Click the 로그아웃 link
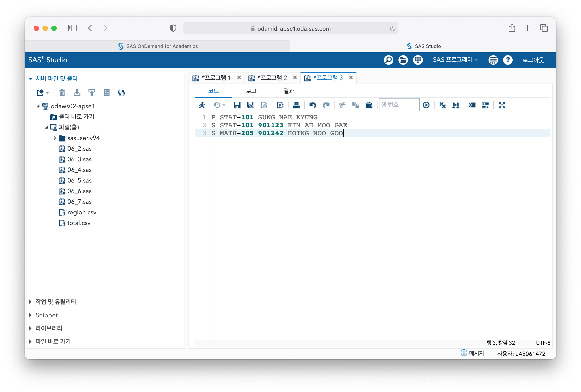581x392 pixels. [533, 60]
